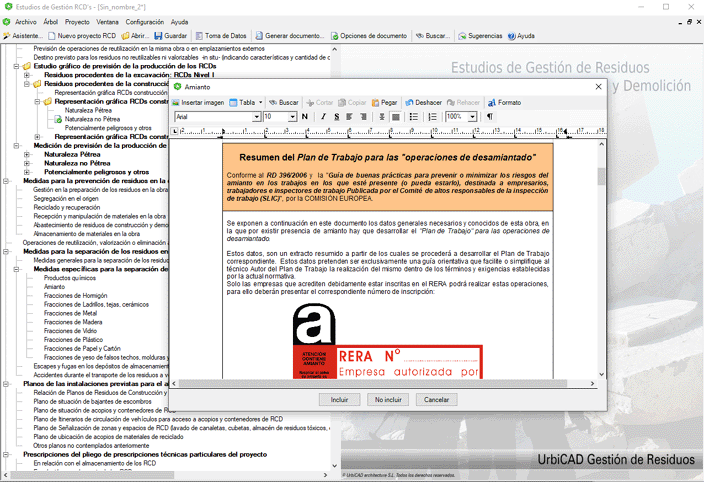Insert a bulleted list
This screenshot has width=704, height=482.
[414, 117]
